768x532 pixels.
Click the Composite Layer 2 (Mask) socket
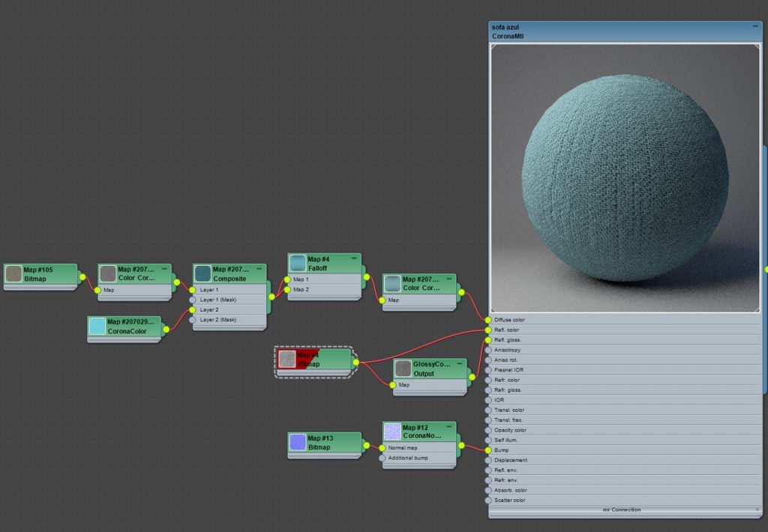193,320
